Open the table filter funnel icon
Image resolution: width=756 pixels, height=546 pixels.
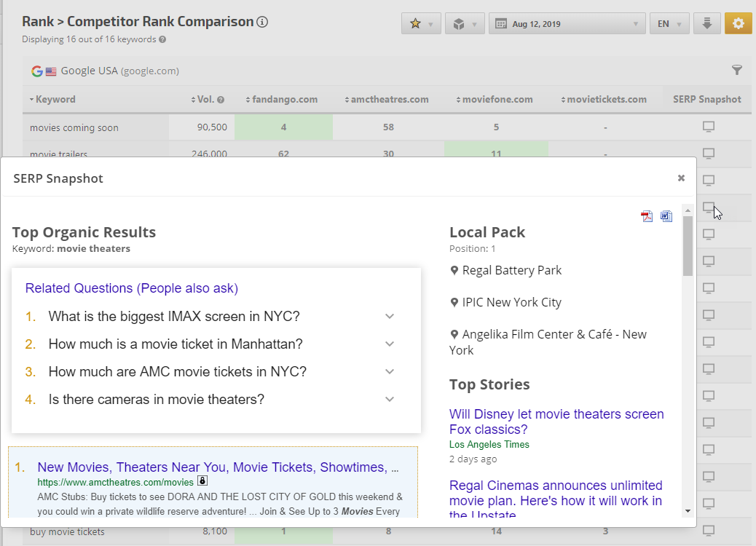(737, 71)
